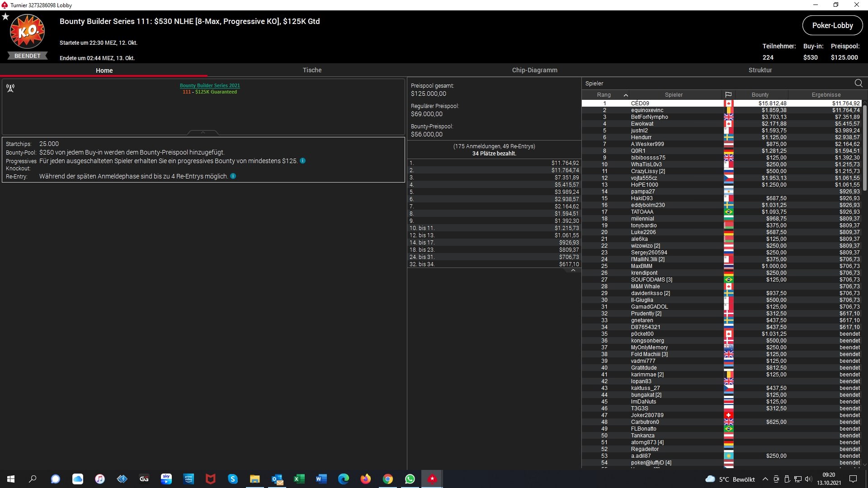868x488 pixels.
Task: Sort players by the Bounty column
Action: 760,95
